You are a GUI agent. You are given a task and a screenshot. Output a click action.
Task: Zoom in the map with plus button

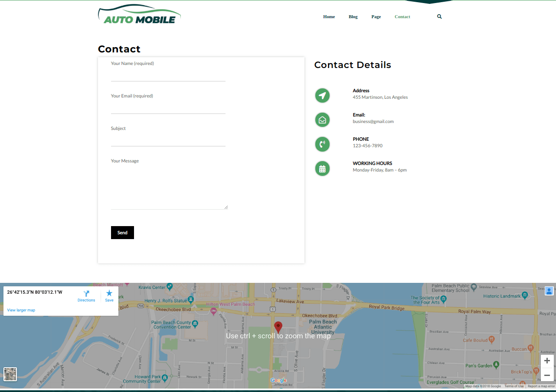click(x=547, y=361)
